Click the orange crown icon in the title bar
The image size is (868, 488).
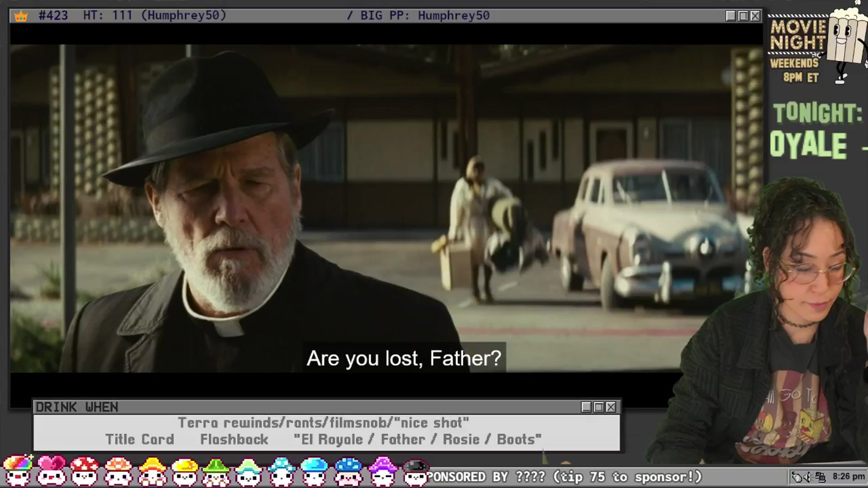coord(21,16)
